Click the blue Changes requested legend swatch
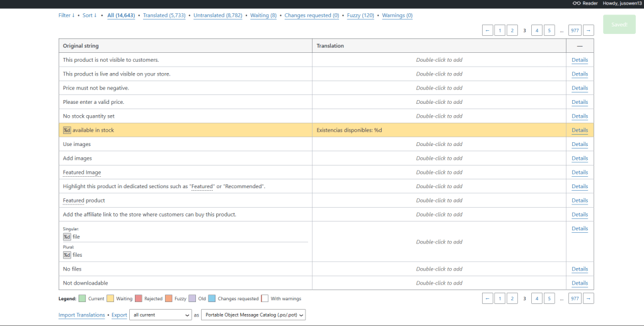Image resolution: width=644 pixels, height=326 pixels. tap(212, 298)
